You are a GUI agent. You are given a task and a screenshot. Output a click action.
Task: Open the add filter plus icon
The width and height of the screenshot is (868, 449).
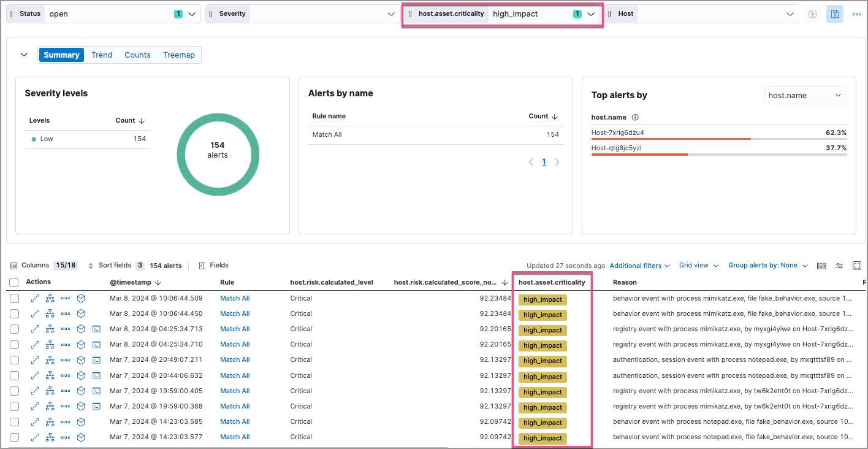(812, 13)
